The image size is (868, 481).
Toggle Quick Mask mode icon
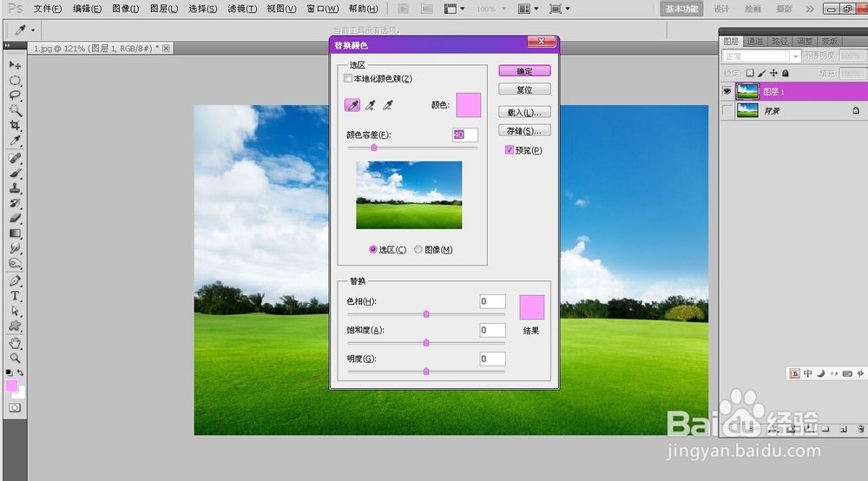click(x=15, y=408)
